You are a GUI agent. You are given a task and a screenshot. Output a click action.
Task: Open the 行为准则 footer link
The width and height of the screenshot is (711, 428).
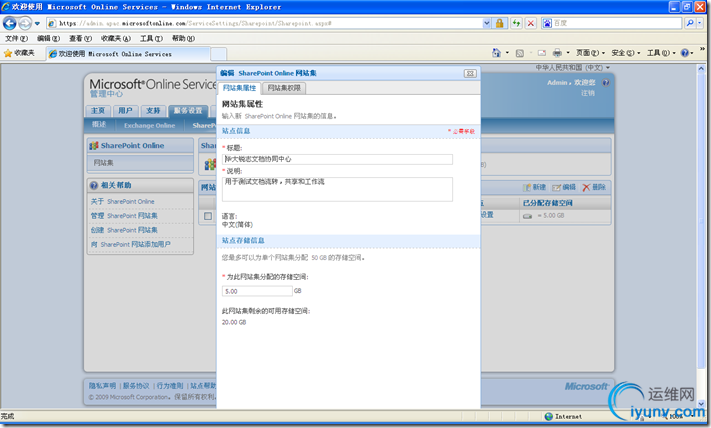click(x=170, y=386)
